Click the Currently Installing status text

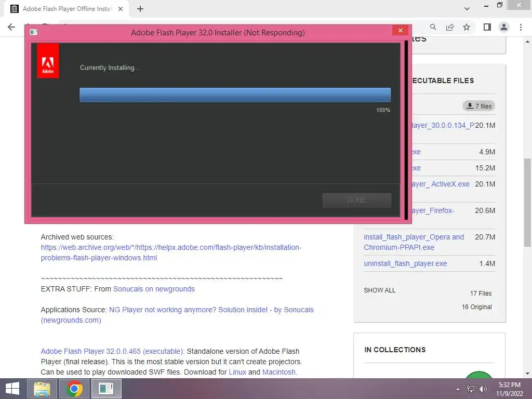(110, 68)
